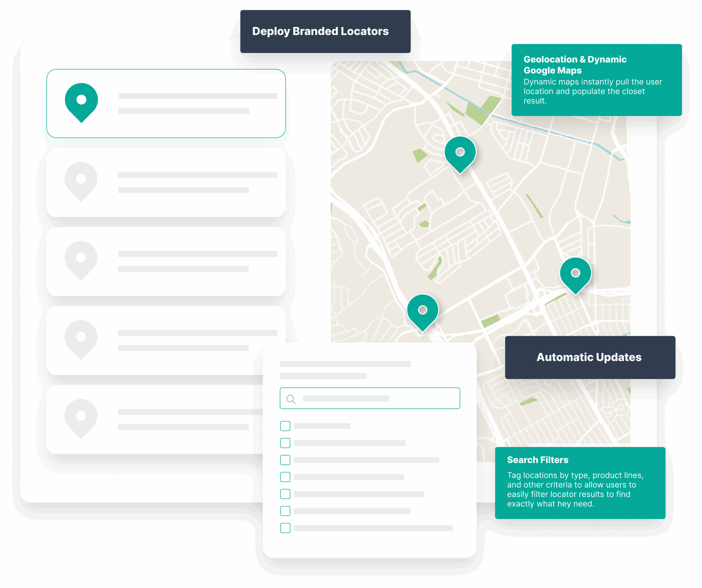The width and height of the screenshot is (702, 588).
Task: Check the third filter checkbox
Action: [285, 460]
